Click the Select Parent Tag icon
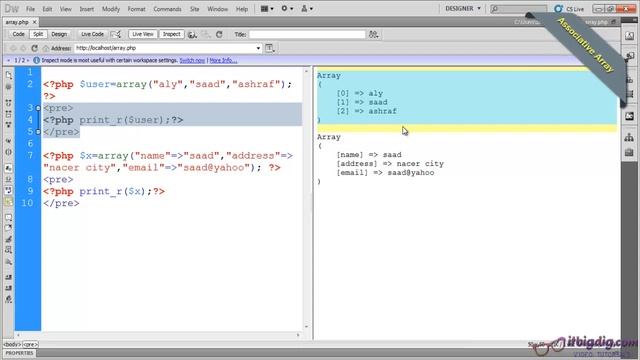640x360 pixels. point(9,141)
